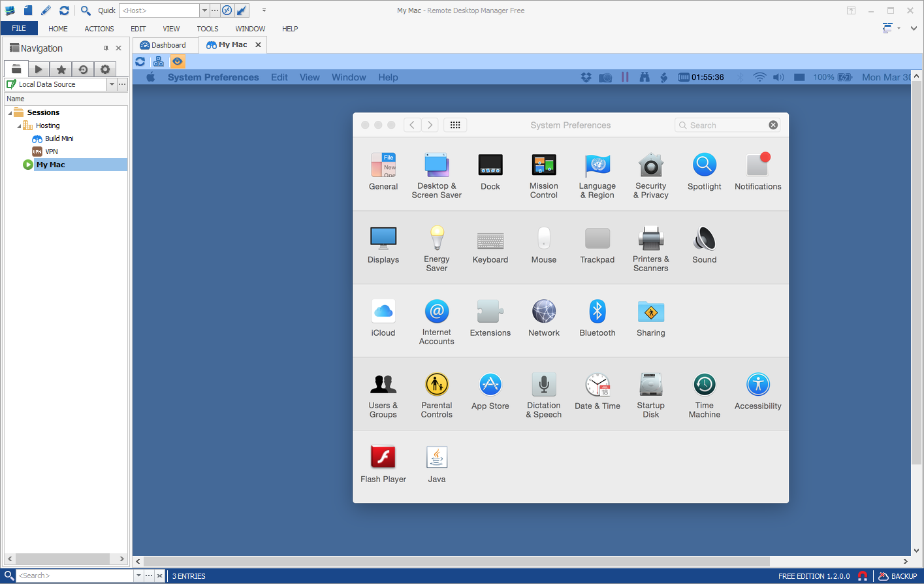Image resolution: width=924 pixels, height=584 pixels.
Task: Pin the Navigation panel
Action: (106, 48)
